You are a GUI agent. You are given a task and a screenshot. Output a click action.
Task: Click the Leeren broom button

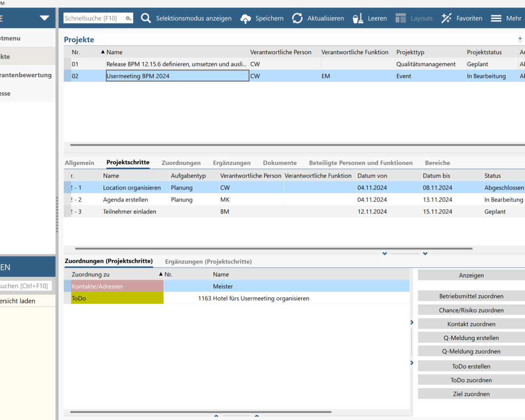370,18
